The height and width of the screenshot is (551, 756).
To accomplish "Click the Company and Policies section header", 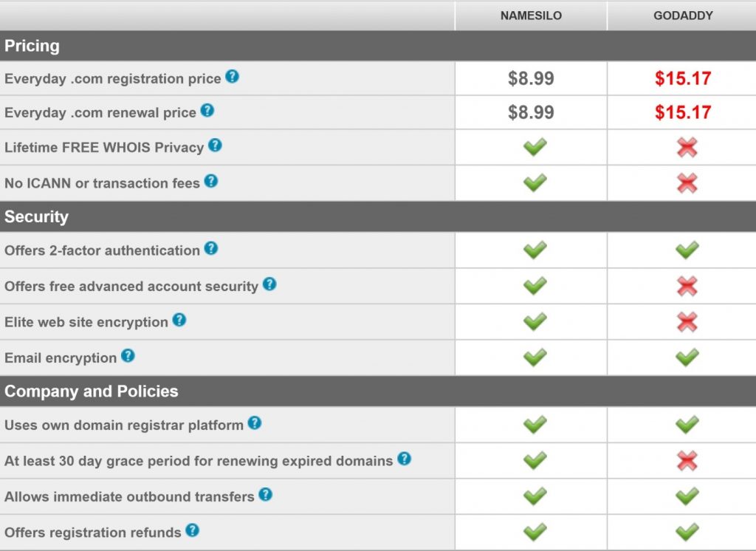I will click(x=378, y=391).
